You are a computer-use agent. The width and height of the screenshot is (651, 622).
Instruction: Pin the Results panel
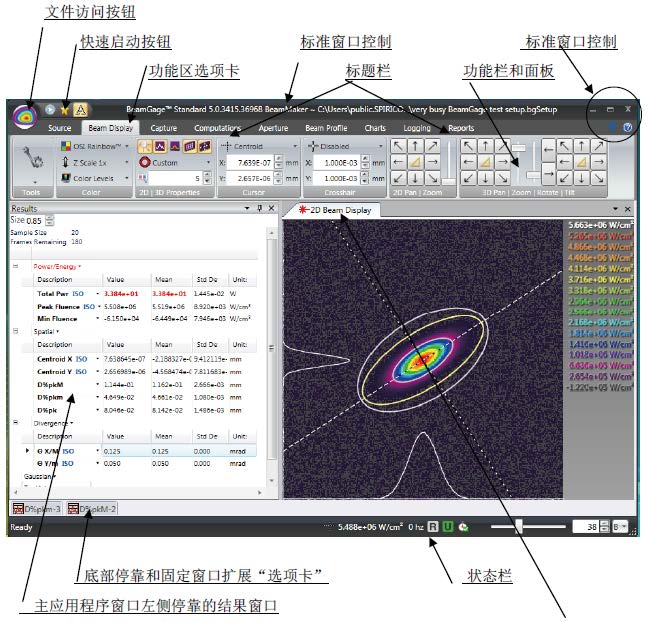tap(259, 208)
